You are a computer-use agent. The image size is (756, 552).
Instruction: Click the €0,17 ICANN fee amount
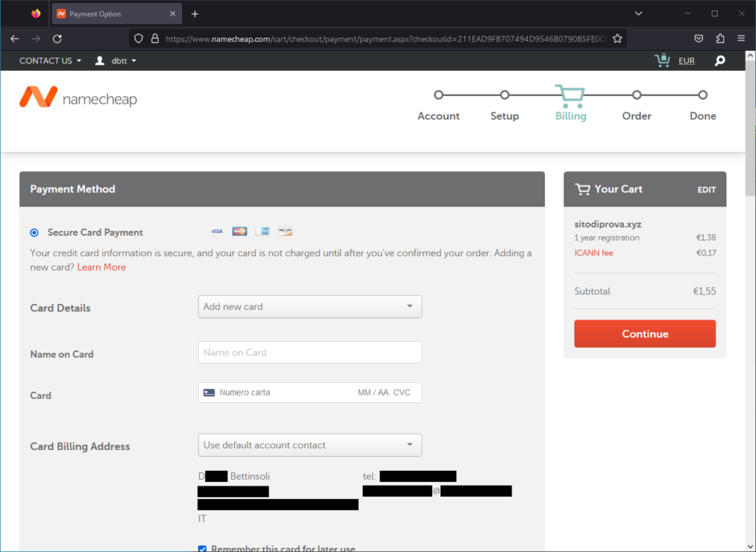pyautogui.click(x=706, y=252)
